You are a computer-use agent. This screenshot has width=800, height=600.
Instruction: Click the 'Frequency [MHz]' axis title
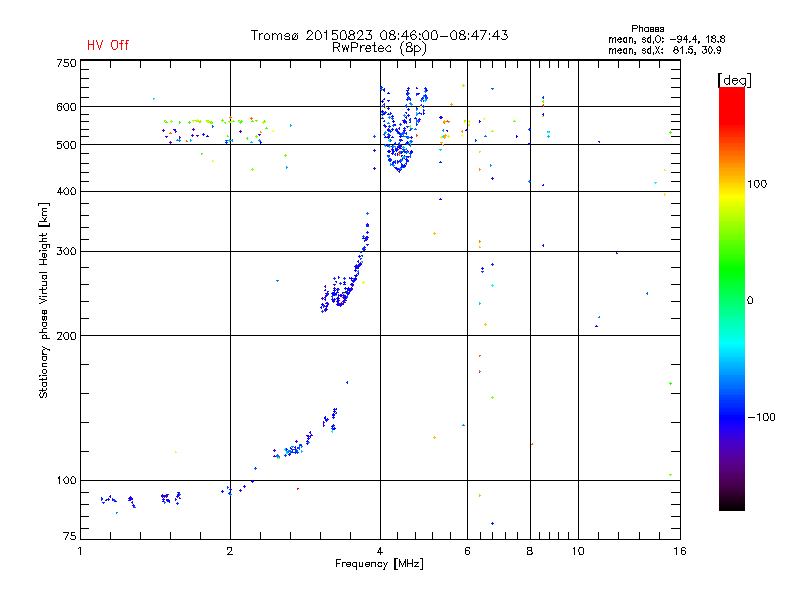[x=379, y=564]
